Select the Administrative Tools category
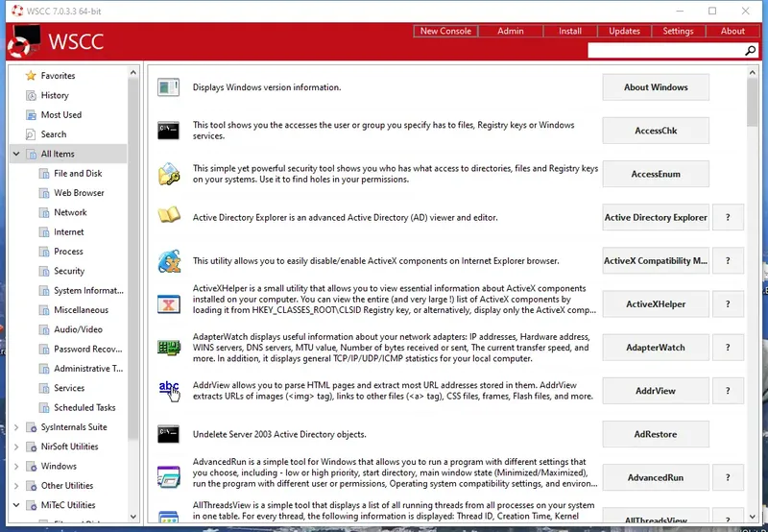 point(88,369)
